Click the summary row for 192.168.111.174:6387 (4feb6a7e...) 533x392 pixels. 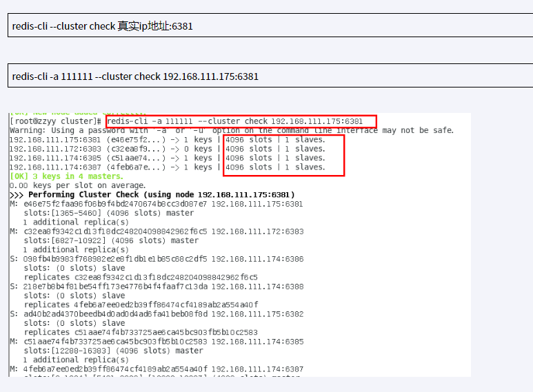pos(168,167)
